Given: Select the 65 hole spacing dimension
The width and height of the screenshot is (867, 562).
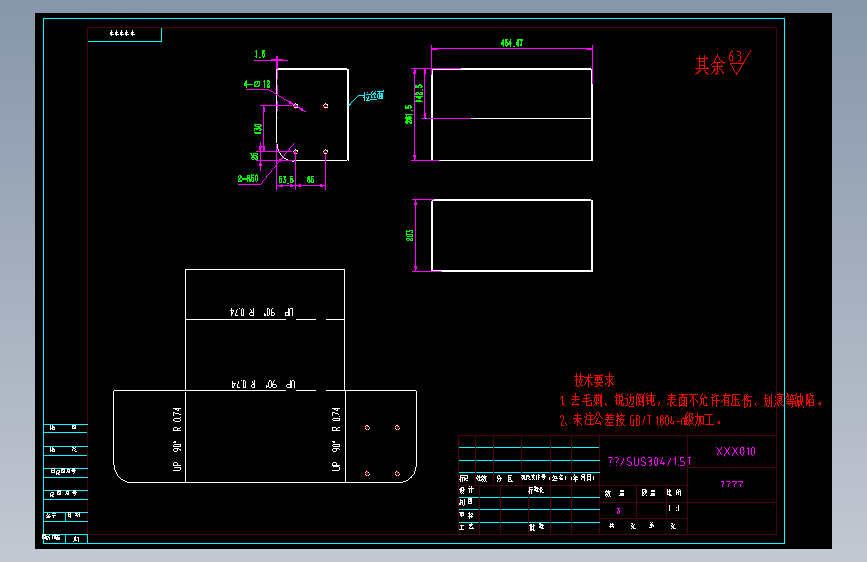Looking at the screenshot, I should (310, 180).
